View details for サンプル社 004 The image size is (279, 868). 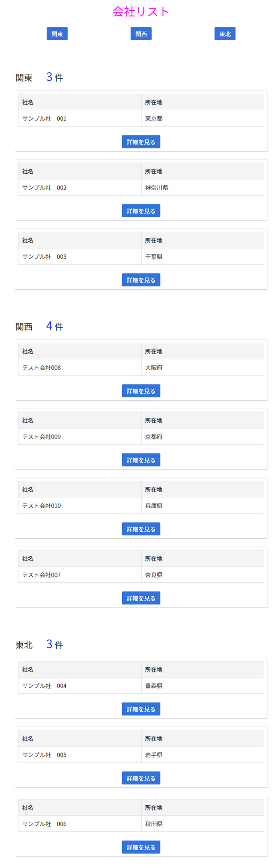tap(141, 709)
